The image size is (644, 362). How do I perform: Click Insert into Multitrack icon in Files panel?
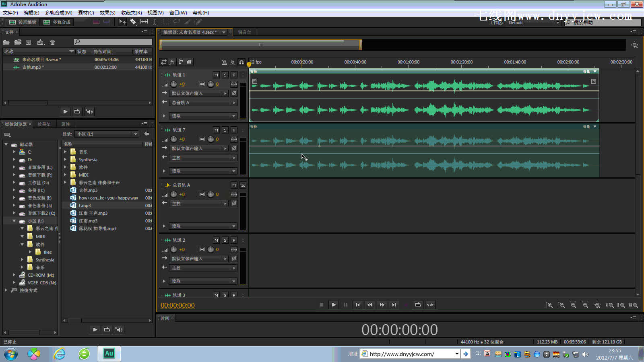41,42
